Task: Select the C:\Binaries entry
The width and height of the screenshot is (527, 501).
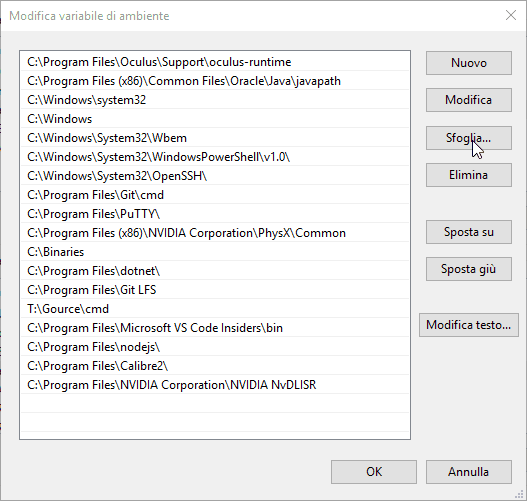Action: [215, 252]
